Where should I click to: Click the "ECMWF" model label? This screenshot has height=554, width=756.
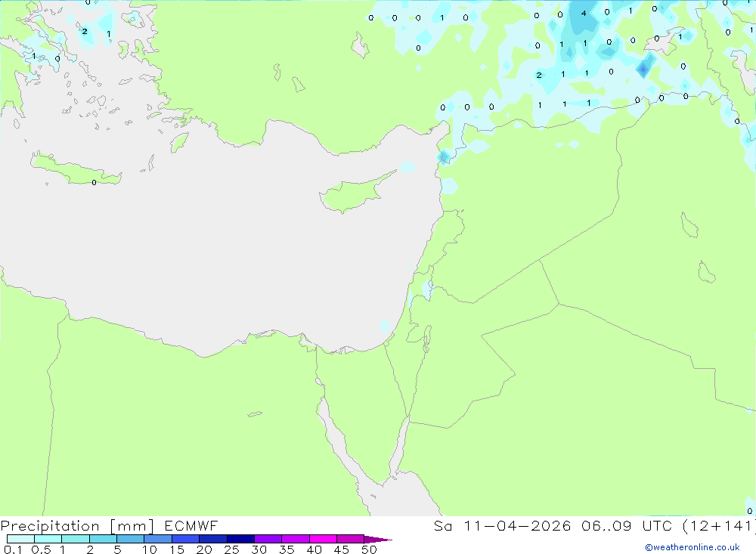pos(191,525)
